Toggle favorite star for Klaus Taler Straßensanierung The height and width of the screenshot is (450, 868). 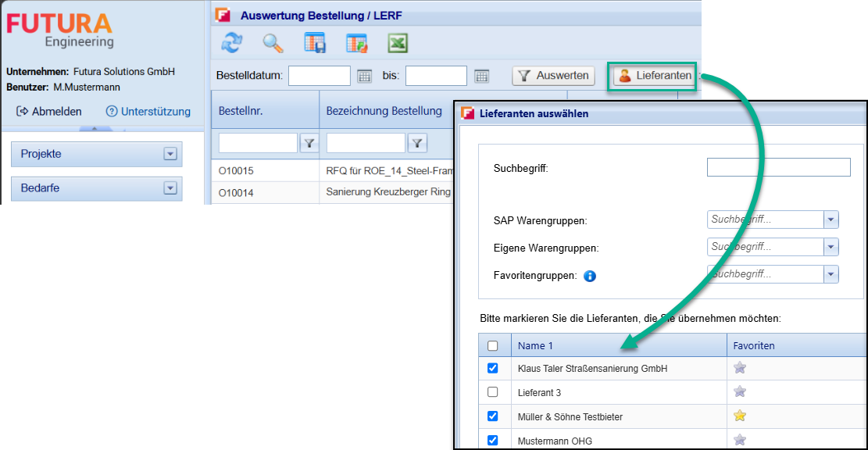(x=740, y=367)
